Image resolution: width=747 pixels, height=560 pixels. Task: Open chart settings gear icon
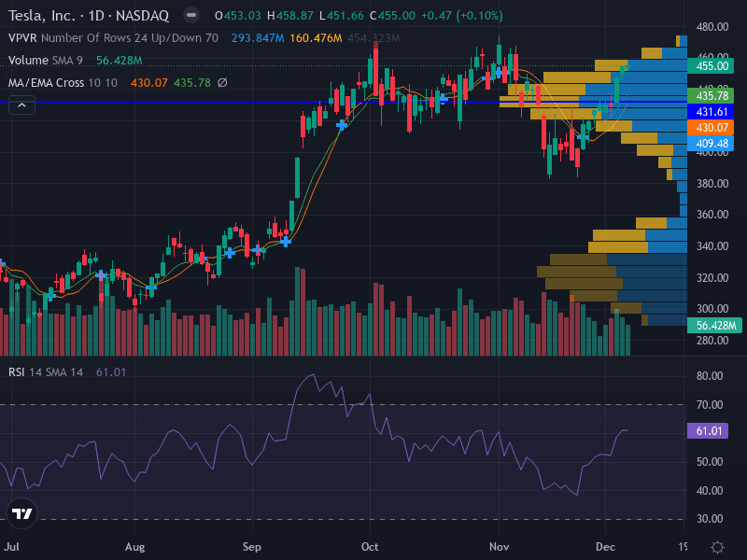717,547
